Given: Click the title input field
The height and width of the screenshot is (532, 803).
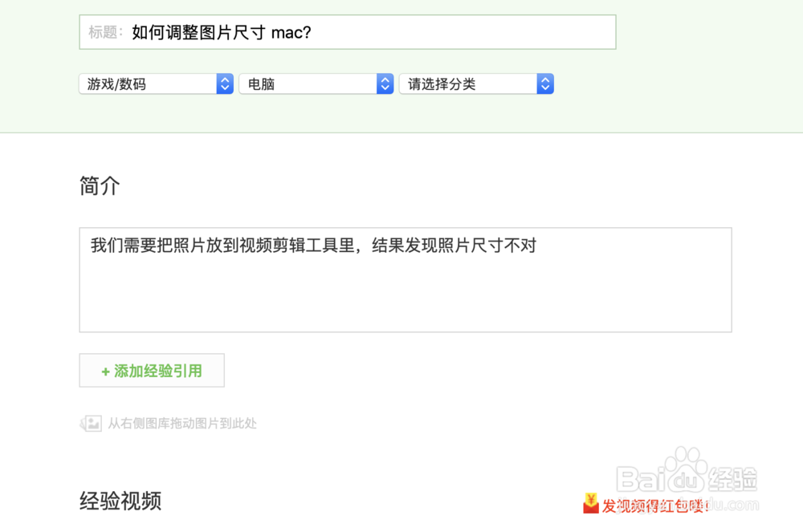Looking at the screenshot, I should coord(347,32).
